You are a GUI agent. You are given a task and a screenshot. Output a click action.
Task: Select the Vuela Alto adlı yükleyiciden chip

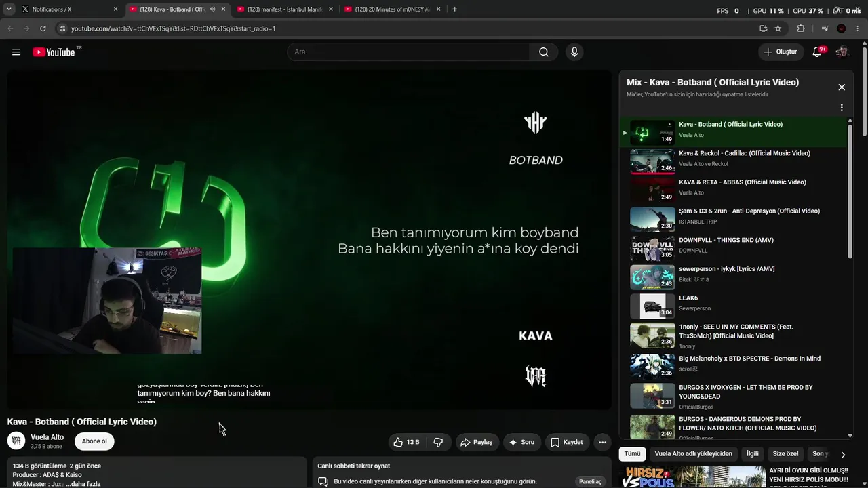click(x=694, y=454)
